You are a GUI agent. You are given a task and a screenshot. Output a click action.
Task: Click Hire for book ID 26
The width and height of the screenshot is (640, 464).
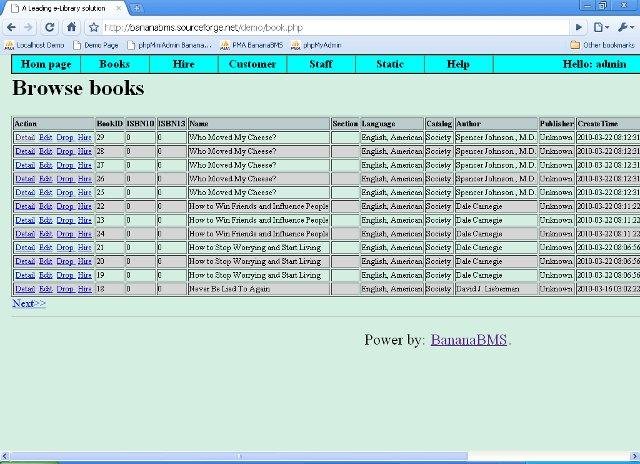click(84, 179)
